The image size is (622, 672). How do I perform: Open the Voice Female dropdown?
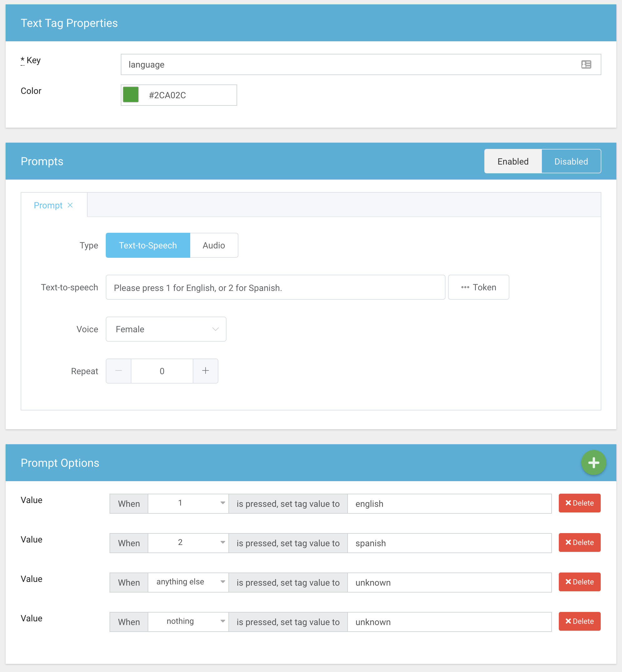coord(166,329)
